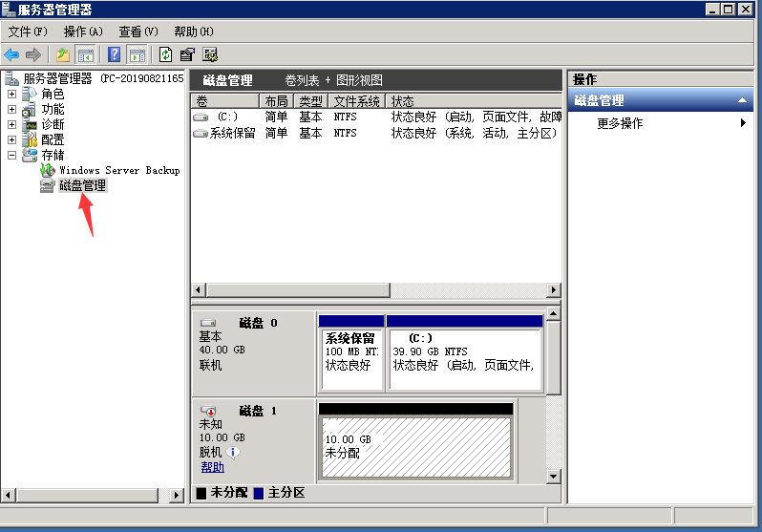Screen dimensions: 762x532
Task: Select the 10.00 GB unallocated partition
Action: coord(415,446)
